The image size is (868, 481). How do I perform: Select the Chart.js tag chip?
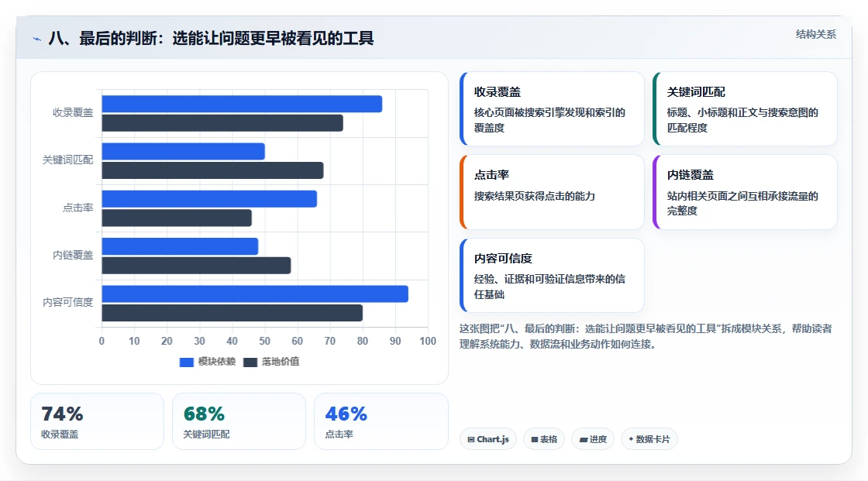[x=488, y=439]
